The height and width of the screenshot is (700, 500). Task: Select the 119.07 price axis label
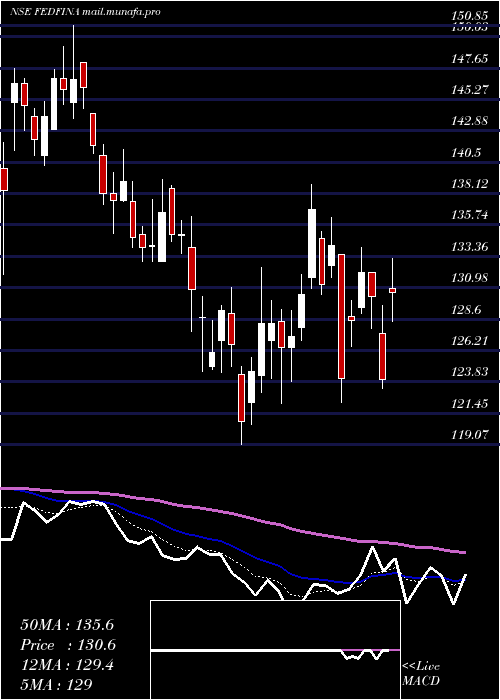pyautogui.click(x=469, y=434)
